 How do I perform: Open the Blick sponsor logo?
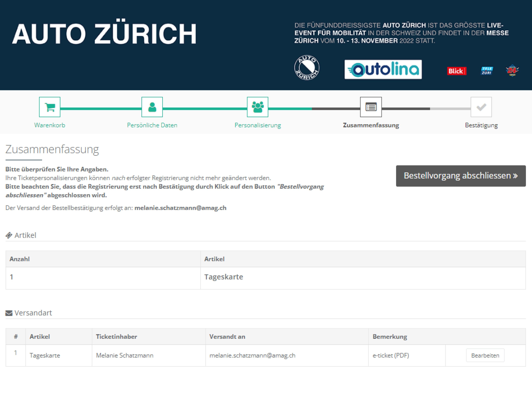(457, 71)
